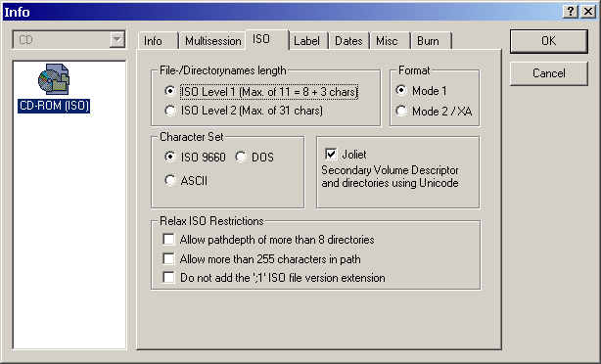Select Mode 1 format
Image resolution: width=601 pixels, height=364 pixels.
421,91
